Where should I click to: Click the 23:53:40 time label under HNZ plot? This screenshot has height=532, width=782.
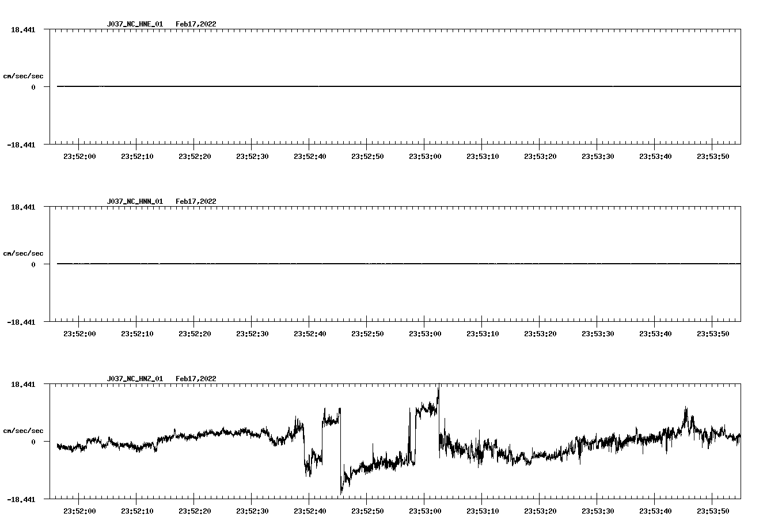click(x=655, y=511)
